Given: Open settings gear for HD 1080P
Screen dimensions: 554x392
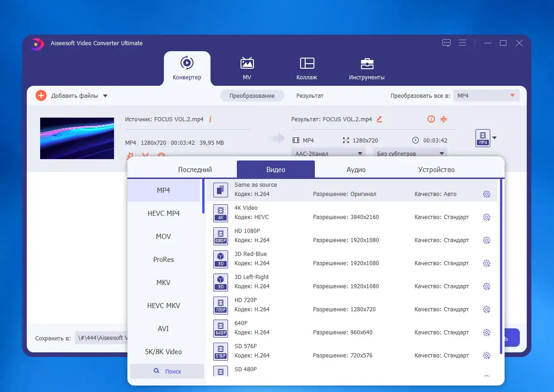Looking at the screenshot, I should (486, 240).
